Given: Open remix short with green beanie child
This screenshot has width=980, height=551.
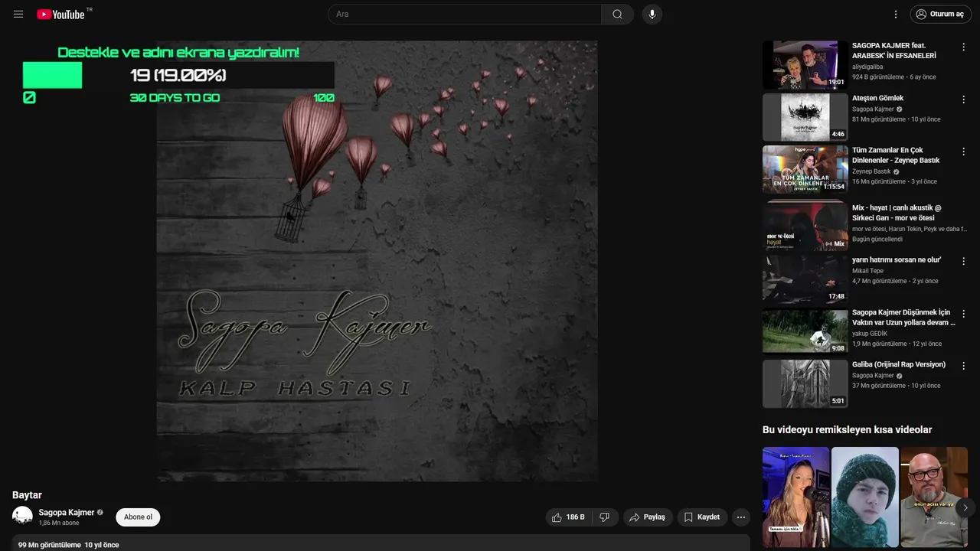Looking at the screenshot, I should click(x=865, y=497).
